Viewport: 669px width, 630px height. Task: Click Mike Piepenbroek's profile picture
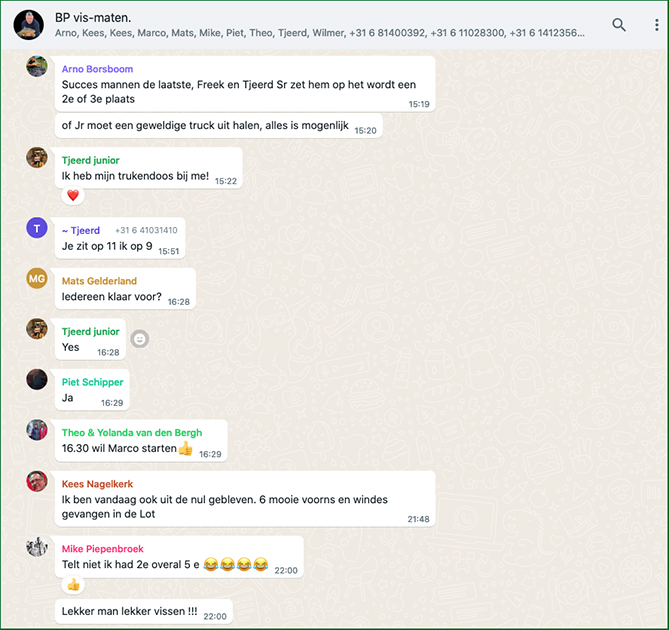pos(37,546)
